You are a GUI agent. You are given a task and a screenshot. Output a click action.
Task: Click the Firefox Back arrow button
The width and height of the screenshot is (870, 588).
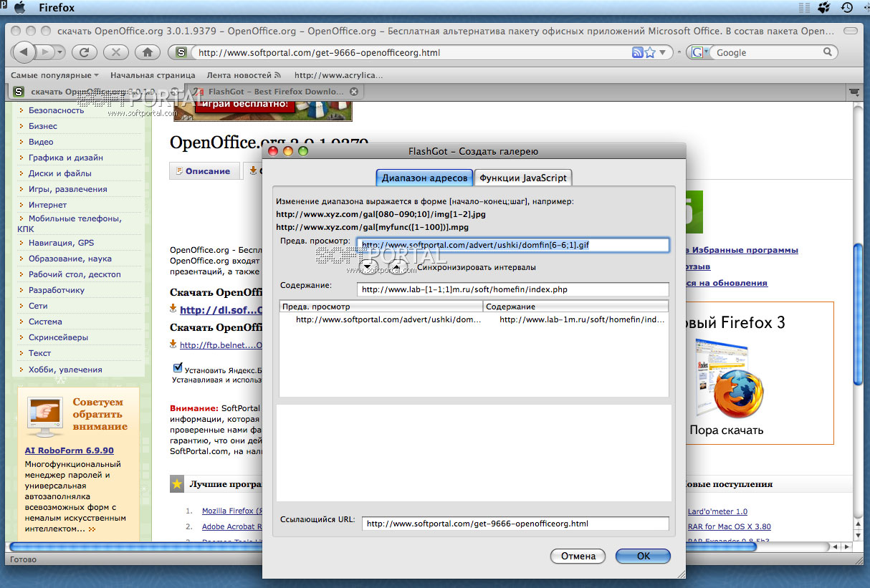point(24,52)
